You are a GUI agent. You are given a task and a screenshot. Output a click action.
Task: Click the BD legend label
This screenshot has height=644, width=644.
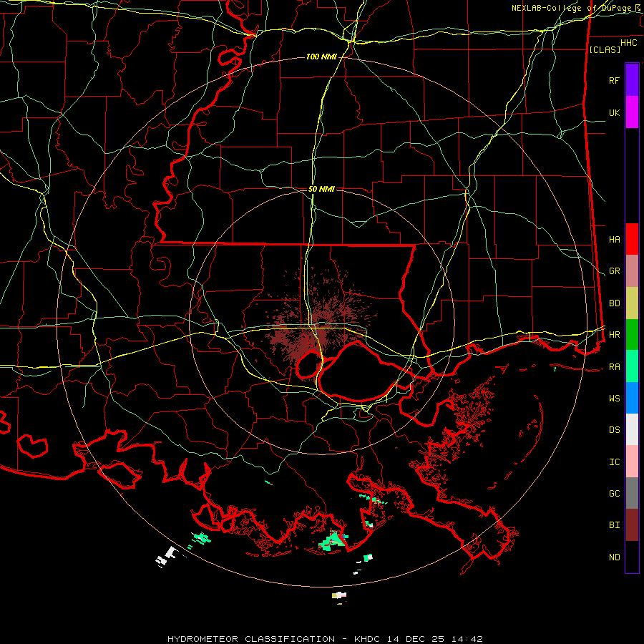[614, 303]
